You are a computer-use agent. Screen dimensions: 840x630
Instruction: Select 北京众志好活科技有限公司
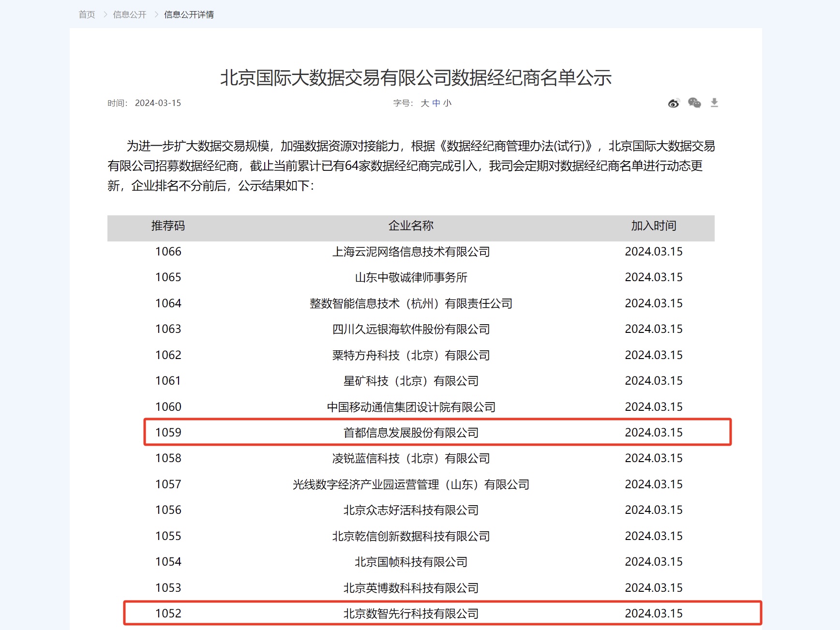[x=411, y=510]
